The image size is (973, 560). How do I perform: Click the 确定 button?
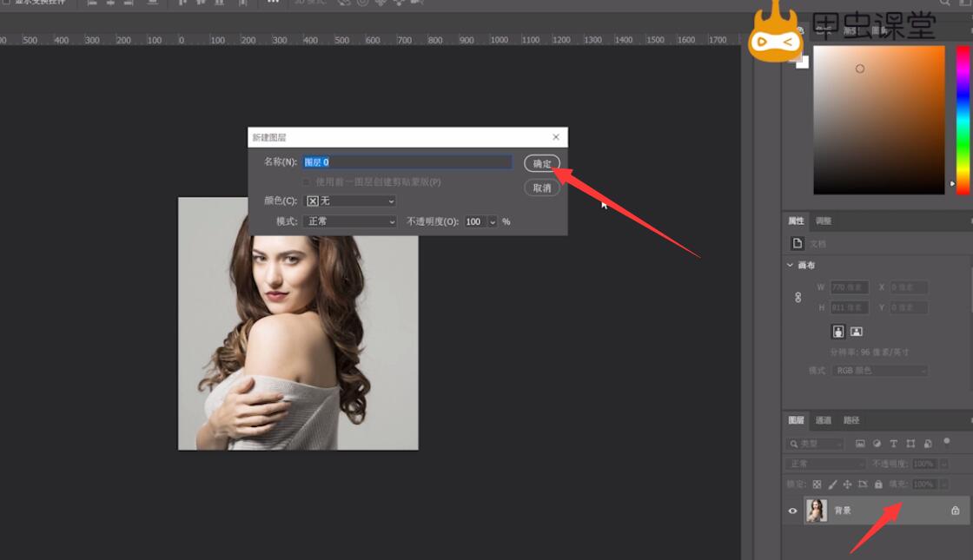click(542, 163)
